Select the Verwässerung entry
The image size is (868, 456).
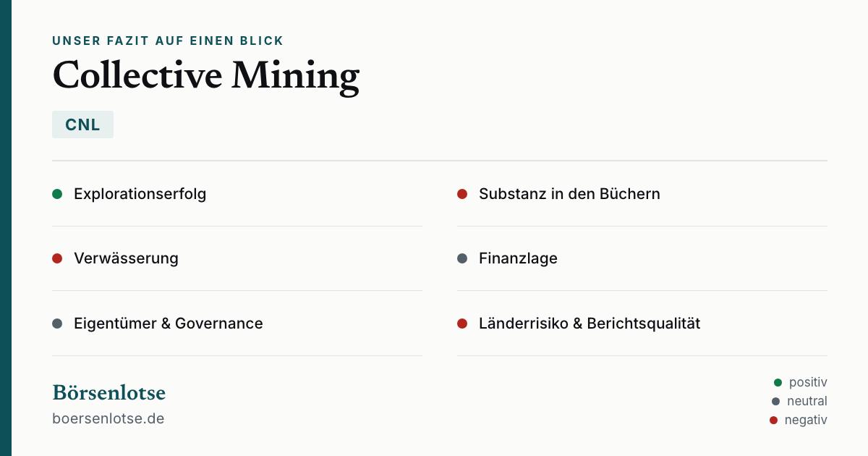coord(237,258)
